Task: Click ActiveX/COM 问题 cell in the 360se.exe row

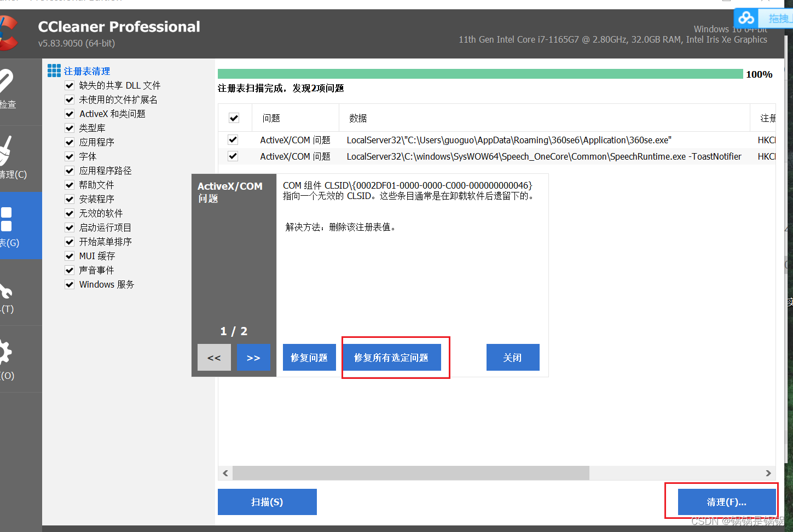Action: pyautogui.click(x=295, y=140)
